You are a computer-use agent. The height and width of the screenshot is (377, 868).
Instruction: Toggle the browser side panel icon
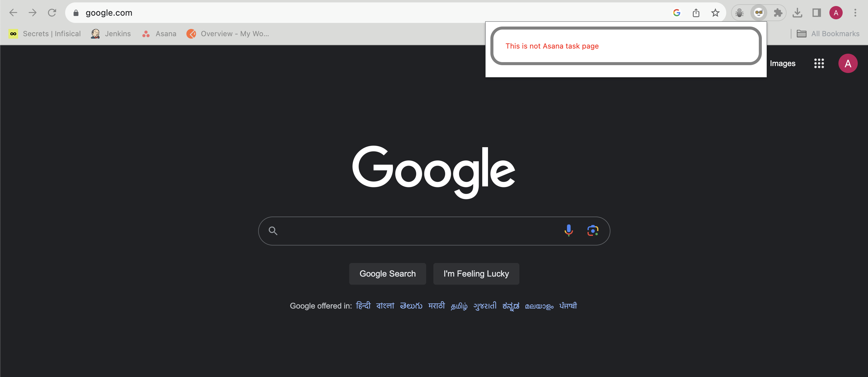coord(816,13)
